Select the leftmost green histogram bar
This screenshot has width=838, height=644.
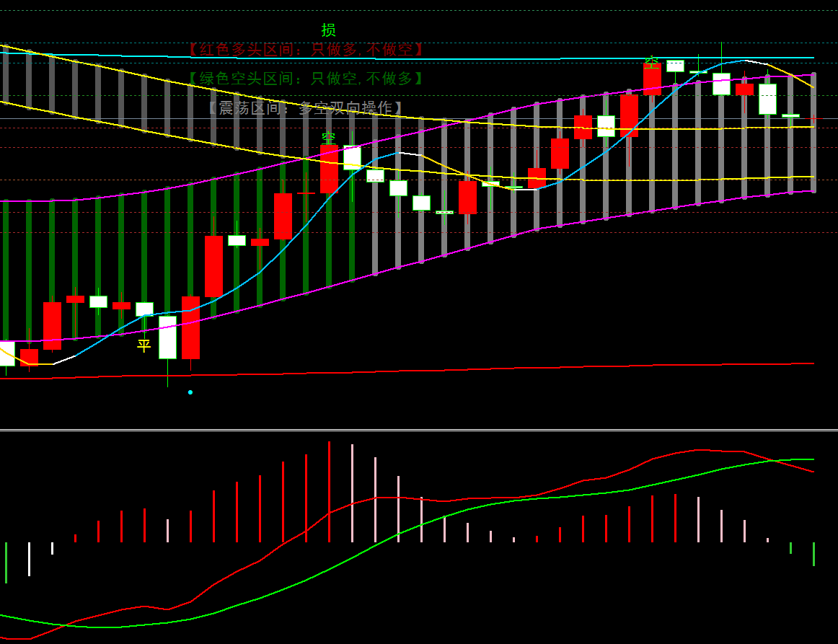6,563
